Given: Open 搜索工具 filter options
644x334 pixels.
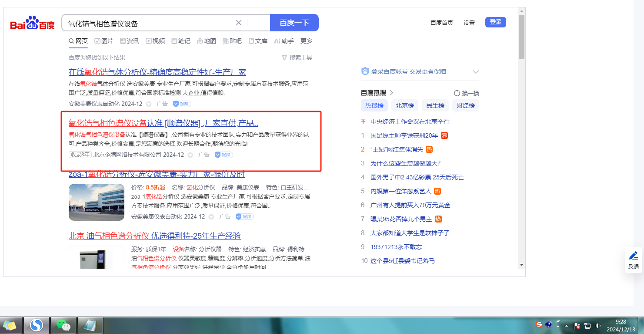Looking at the screenshot, I should 297,57.
